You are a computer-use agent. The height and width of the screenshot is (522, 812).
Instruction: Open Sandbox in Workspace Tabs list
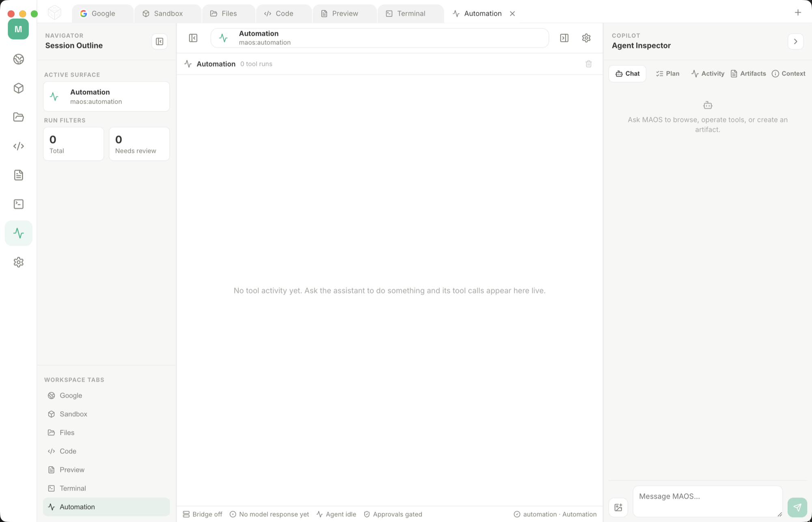[106, 414]
